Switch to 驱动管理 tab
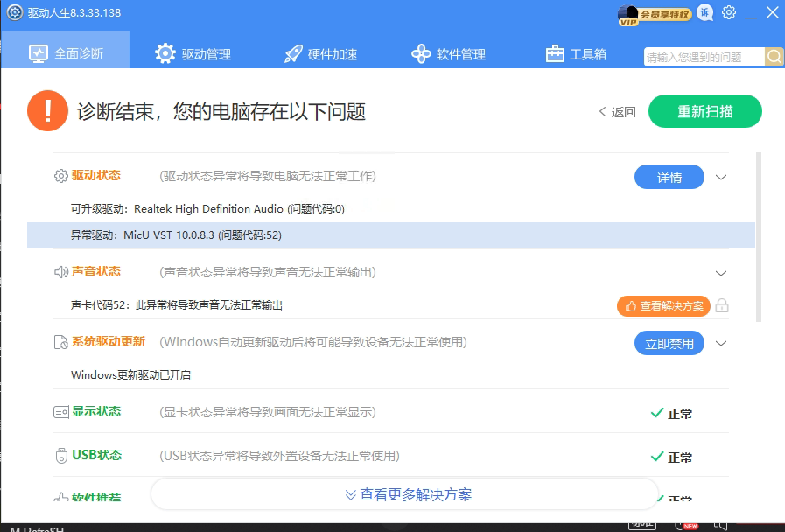Image resolution: width=785 pixels, height=532 pixels. [x=193, y=53]
